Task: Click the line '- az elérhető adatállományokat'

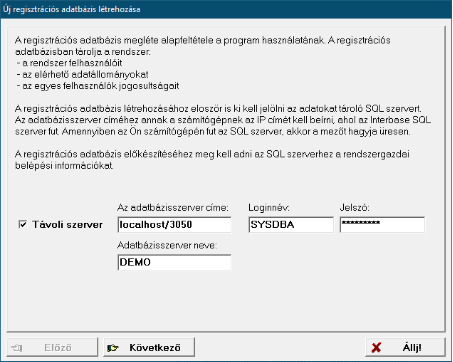Action: point(82,74)
